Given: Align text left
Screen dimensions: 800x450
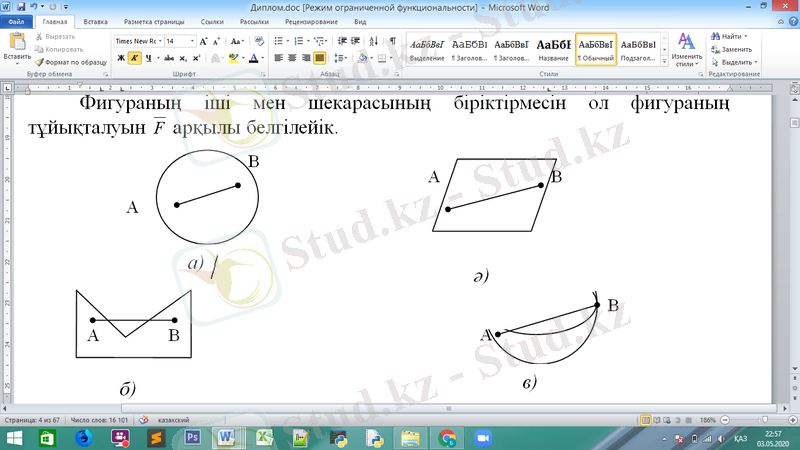Looking at the screenshot, I should pos(279,58).
